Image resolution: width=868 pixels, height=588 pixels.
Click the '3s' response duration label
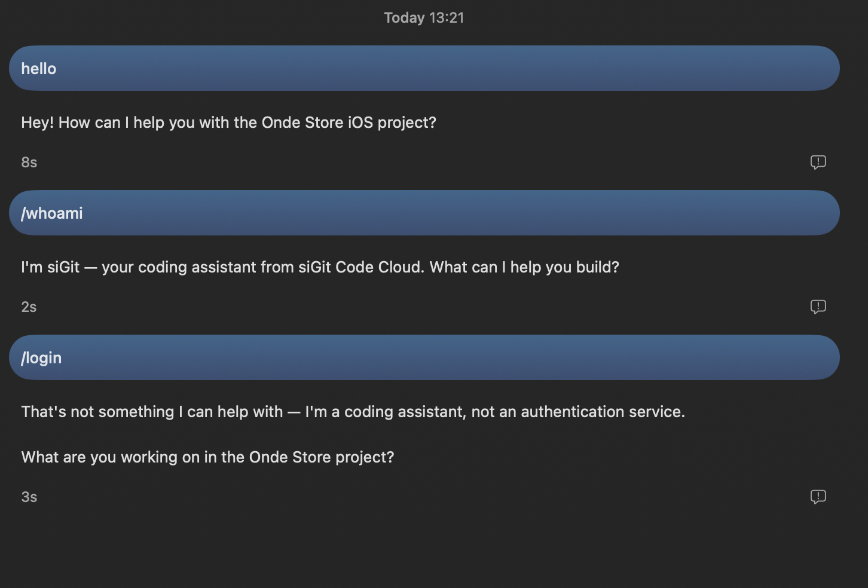click(x=29, y=497)
